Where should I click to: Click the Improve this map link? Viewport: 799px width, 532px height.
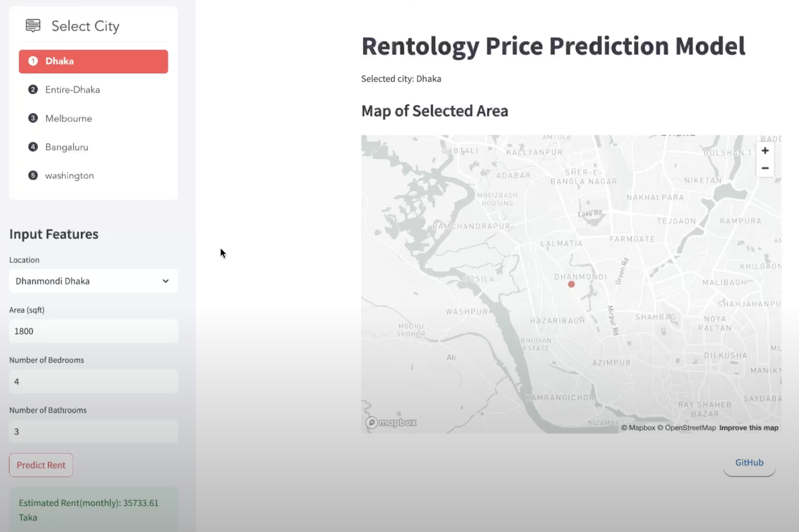748,428
